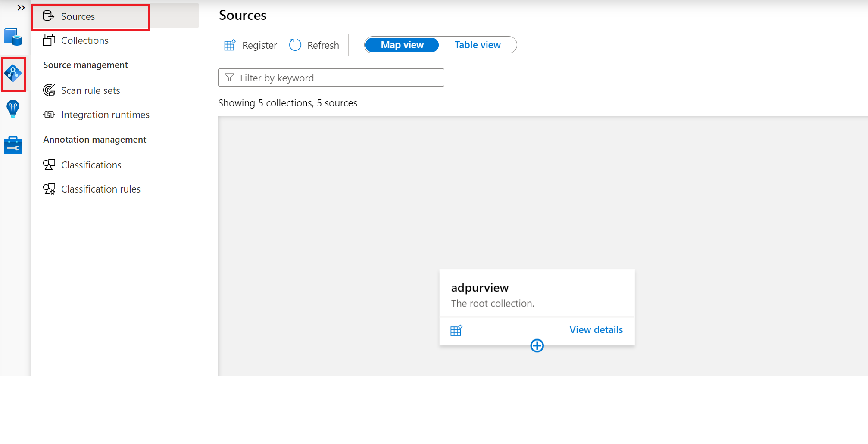The image size is (868, 444).
Task: Switch to Table view
Action: click(x=478, y=45)
